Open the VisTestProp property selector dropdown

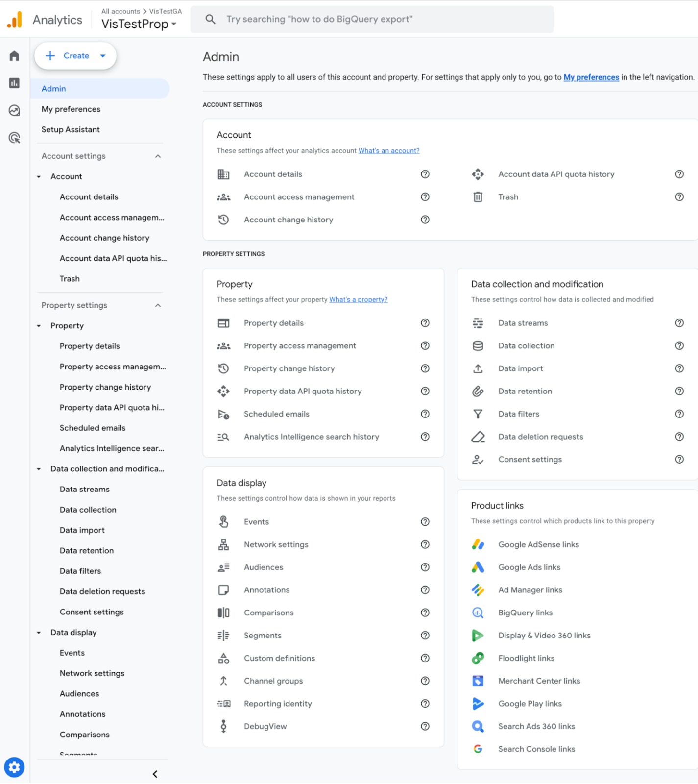139,24
